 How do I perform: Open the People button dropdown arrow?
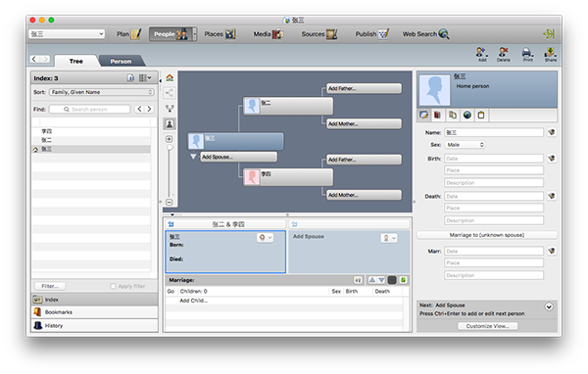coord(195,34)
